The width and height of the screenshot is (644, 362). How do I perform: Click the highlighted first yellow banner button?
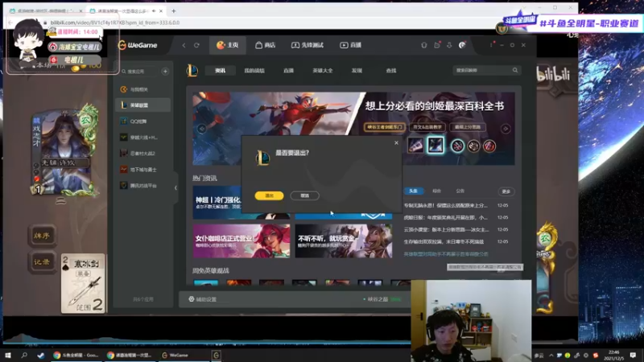[385, 127]
